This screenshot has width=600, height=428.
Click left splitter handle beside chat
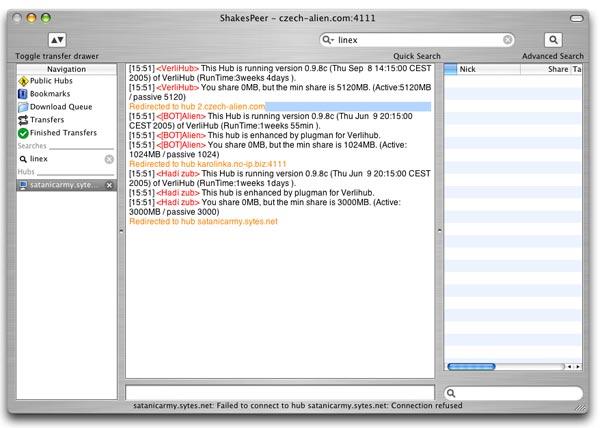coord(121,231)
